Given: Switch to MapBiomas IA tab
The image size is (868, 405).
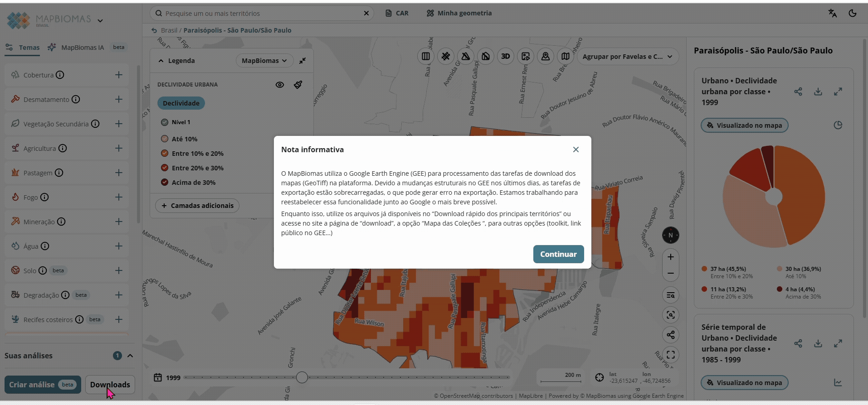Looking at the screenshot, I should [76, 48].
